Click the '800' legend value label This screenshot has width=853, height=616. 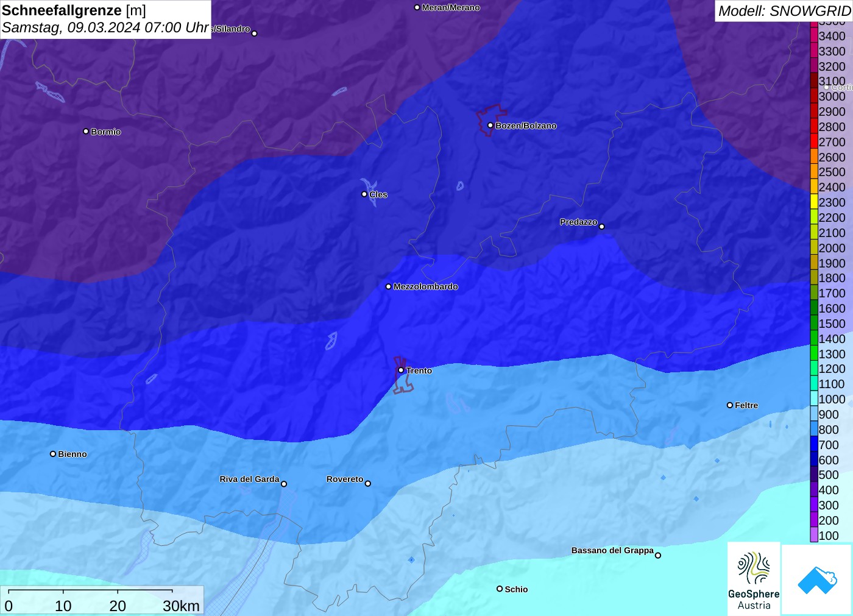click(829, 429)
